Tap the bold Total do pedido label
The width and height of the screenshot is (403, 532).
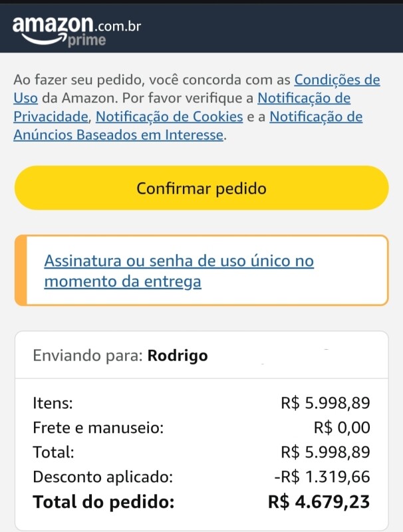tap(103, 502)
